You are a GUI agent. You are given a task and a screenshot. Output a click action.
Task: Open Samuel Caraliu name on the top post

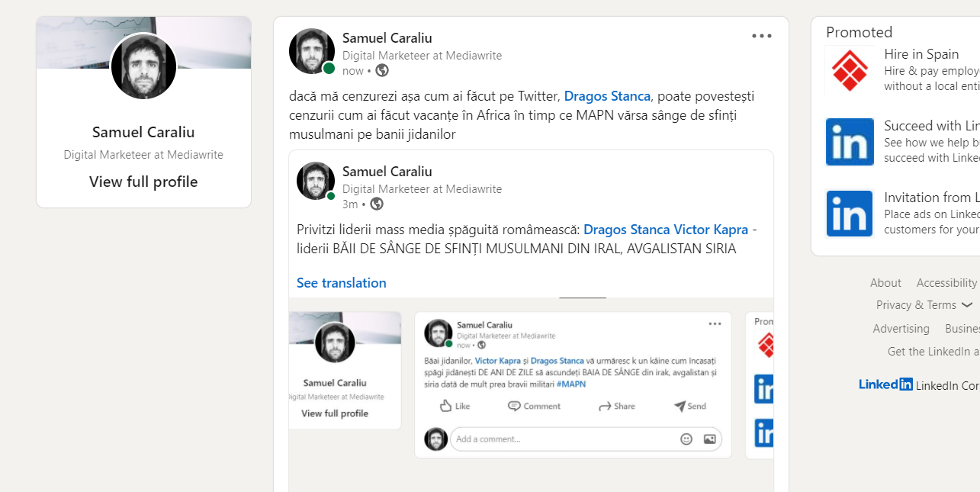click(387, 37)
